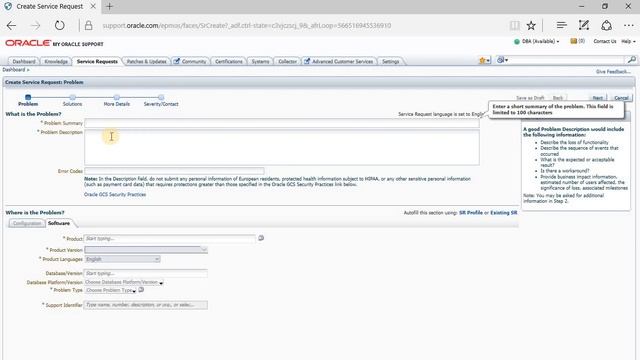Image resolution: width=640 pixels, height=360 pixels.
Task: Open the Systems tab
Action: coord(260,61)
